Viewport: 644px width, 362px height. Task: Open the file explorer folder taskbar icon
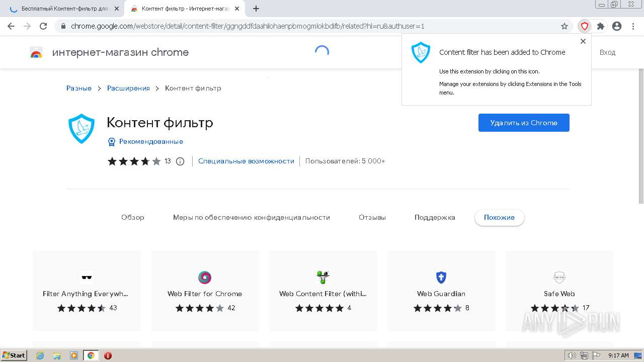[57, 355]
